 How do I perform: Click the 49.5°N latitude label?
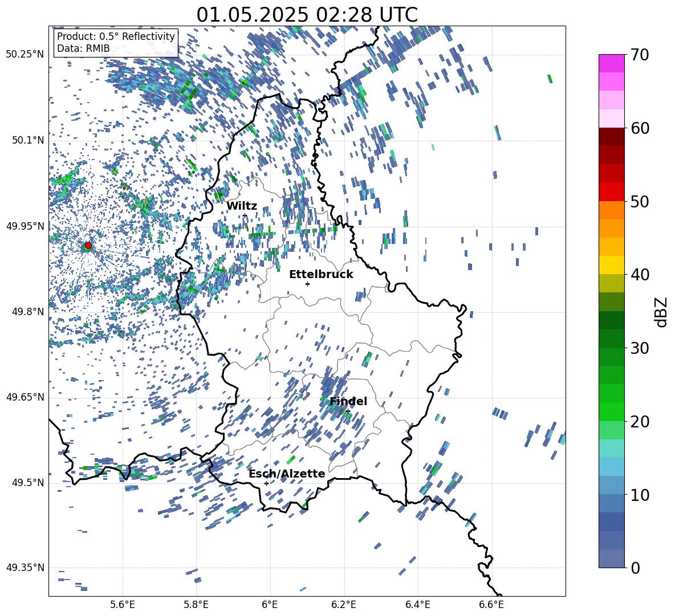(x=29, y=483)
